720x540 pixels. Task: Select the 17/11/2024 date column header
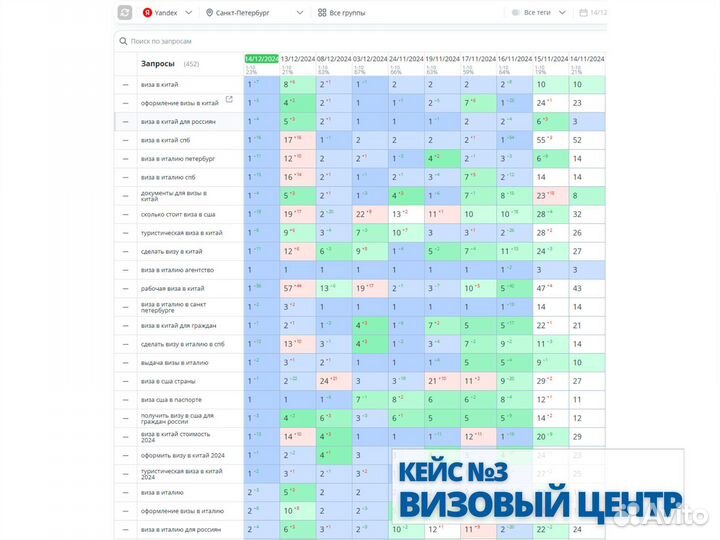(478, 59)
